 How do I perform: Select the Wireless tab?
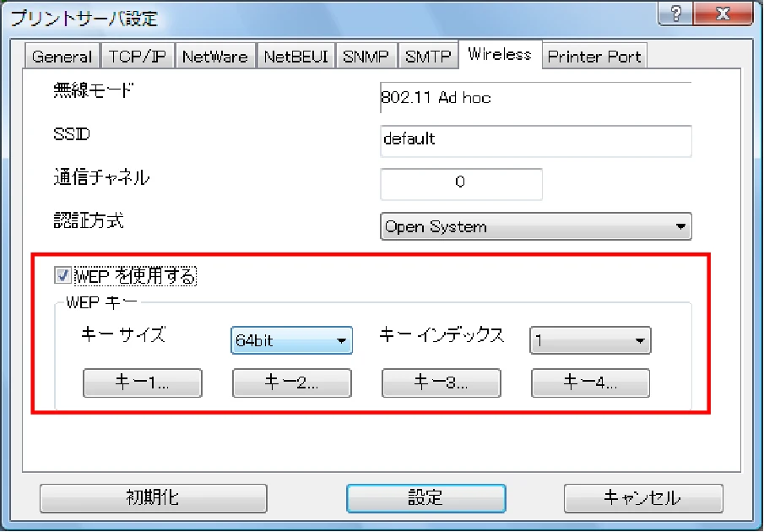(x=500, y=54)
